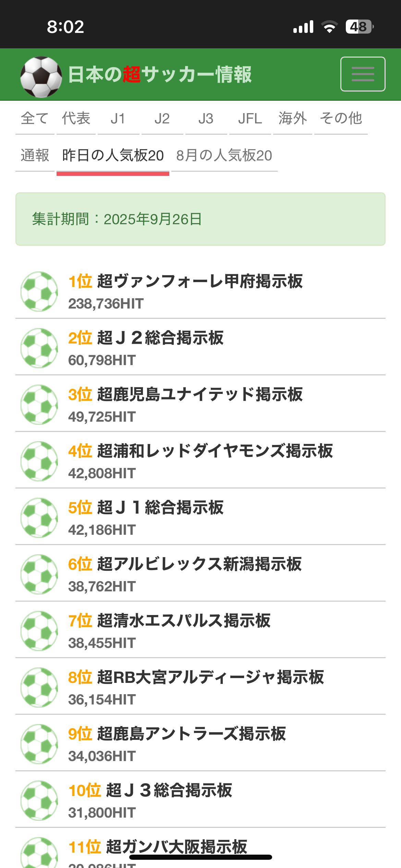This screenshot has width=401, height=868.
Task: Tap the soccer ball site logo
Action: tap(41, 77)
